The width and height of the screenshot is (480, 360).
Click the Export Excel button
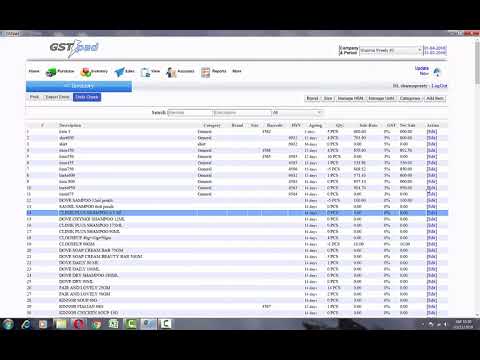tap(57, 97)
